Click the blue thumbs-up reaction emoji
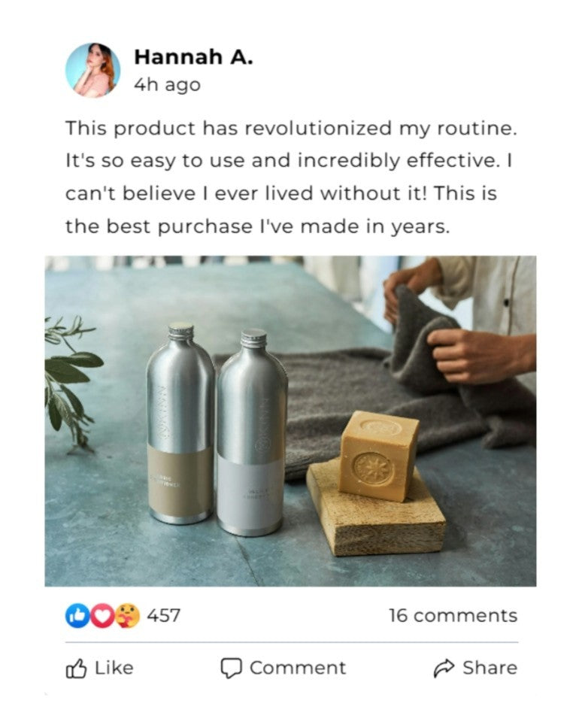Viewport: 582px width, 728px height. [x=77, y=616]
